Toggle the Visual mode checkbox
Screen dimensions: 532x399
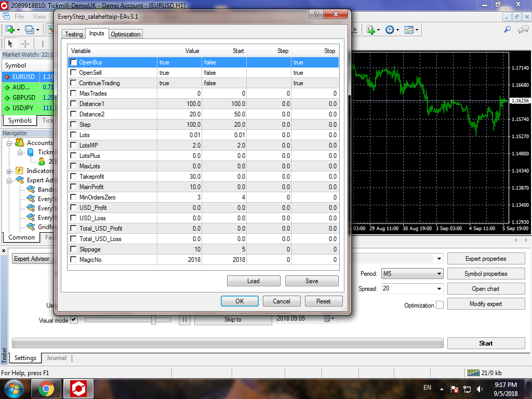point(74,320)
